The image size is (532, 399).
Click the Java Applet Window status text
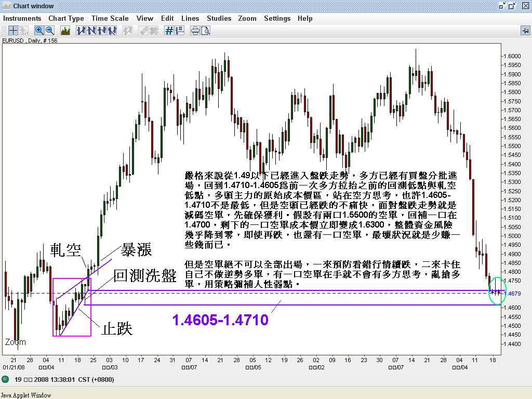[x=26, y=395]
